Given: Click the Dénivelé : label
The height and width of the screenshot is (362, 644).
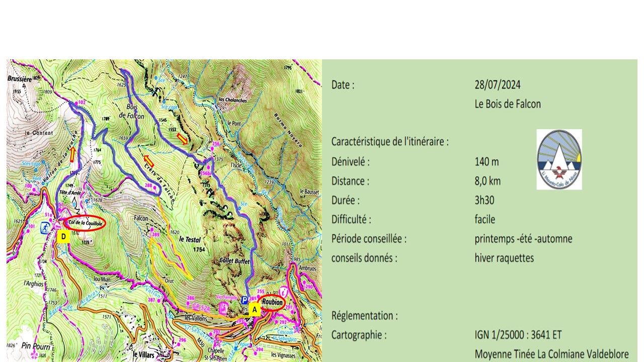Looking at the screenshot, I should (x=351, y=162).
